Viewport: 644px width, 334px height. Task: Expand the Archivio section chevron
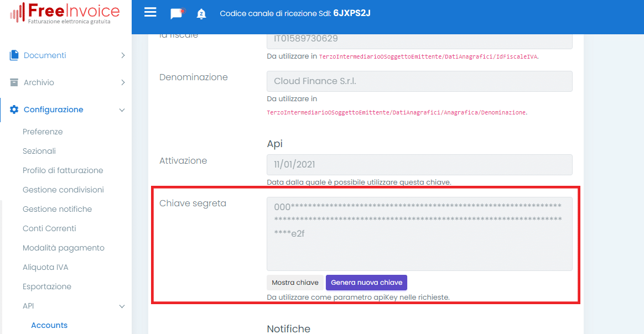122,82
